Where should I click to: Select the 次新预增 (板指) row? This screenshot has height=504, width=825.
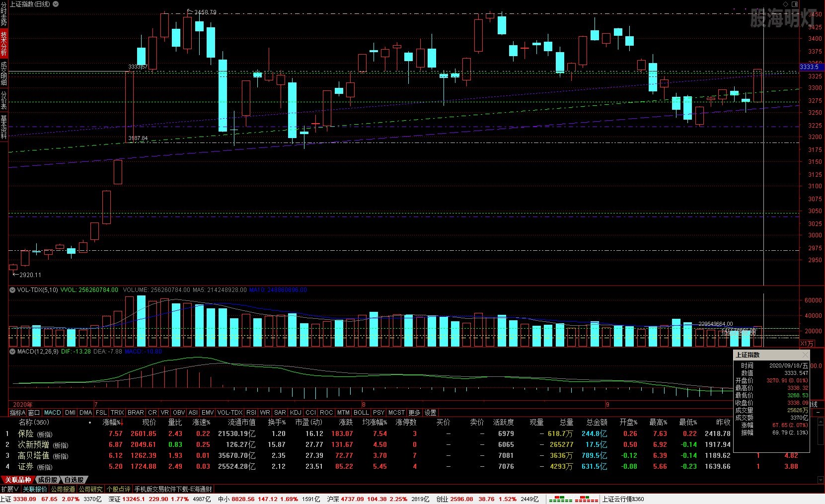368,444
